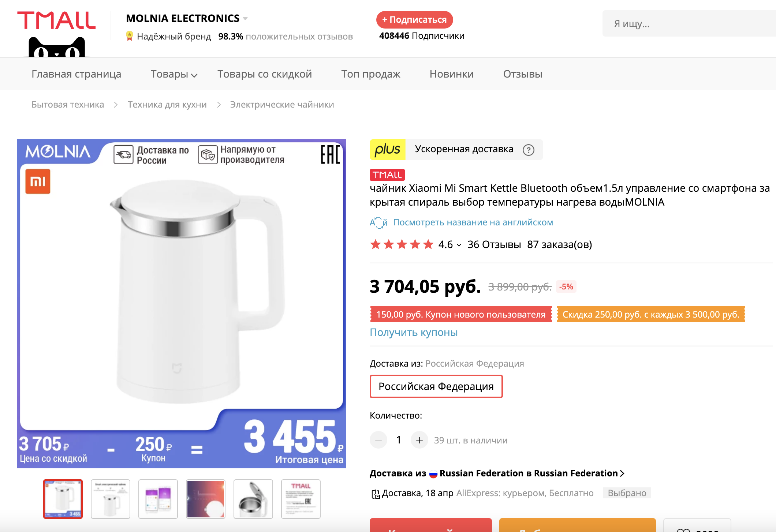Open the Электрические чайники breadcrumb
Screen dimensions: 776x532
coord(282,105)
